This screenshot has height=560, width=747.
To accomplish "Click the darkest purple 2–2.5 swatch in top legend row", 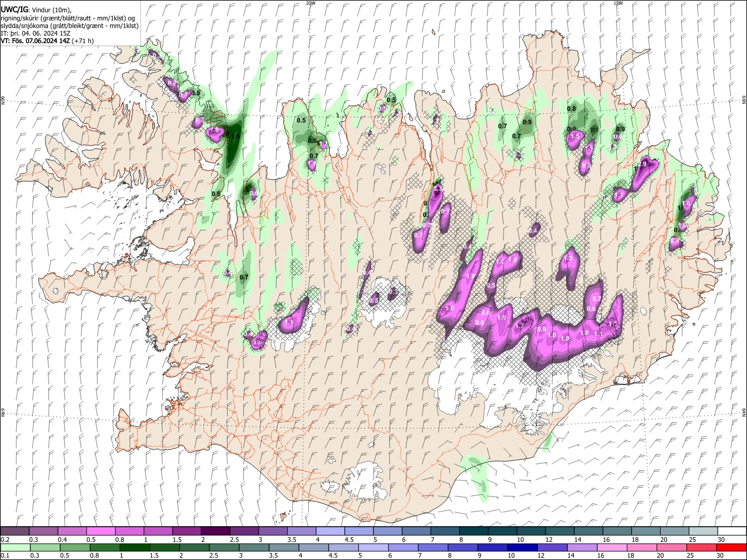I will point(215,531).
